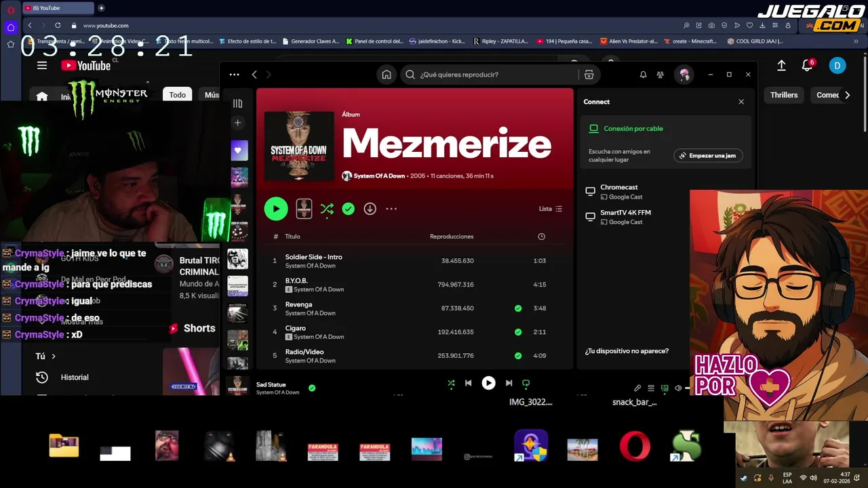The image size is (868, 488).
Task: Open YouTube notifications bell
Action: [807, 65]
